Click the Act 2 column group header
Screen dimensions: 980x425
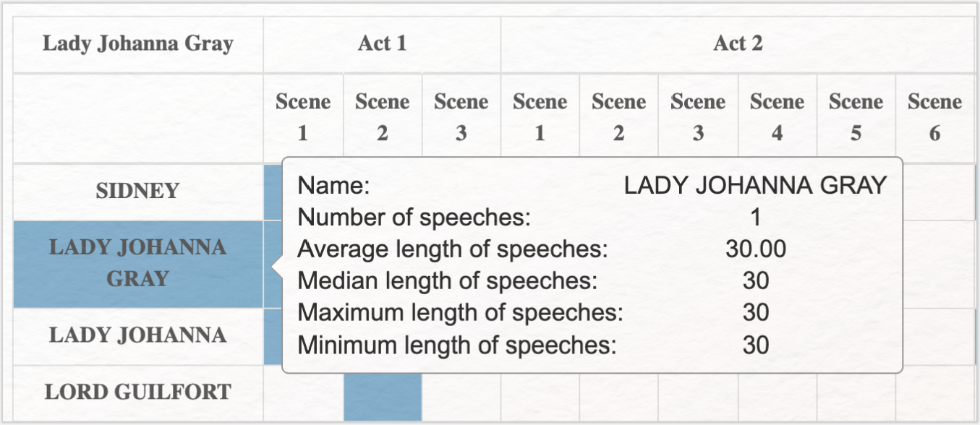click(x=738, y=44)
